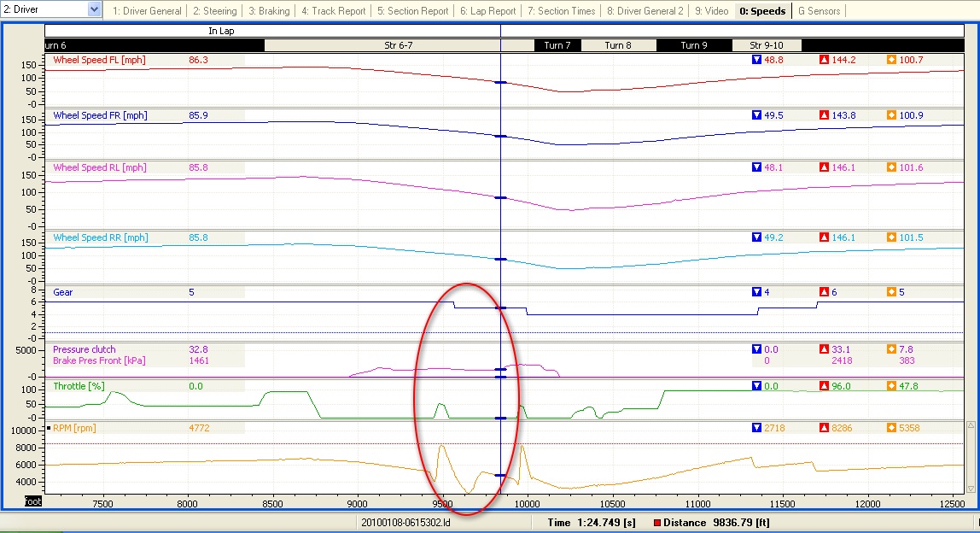Click average icon in Pressure clutch row

[891, 349]
